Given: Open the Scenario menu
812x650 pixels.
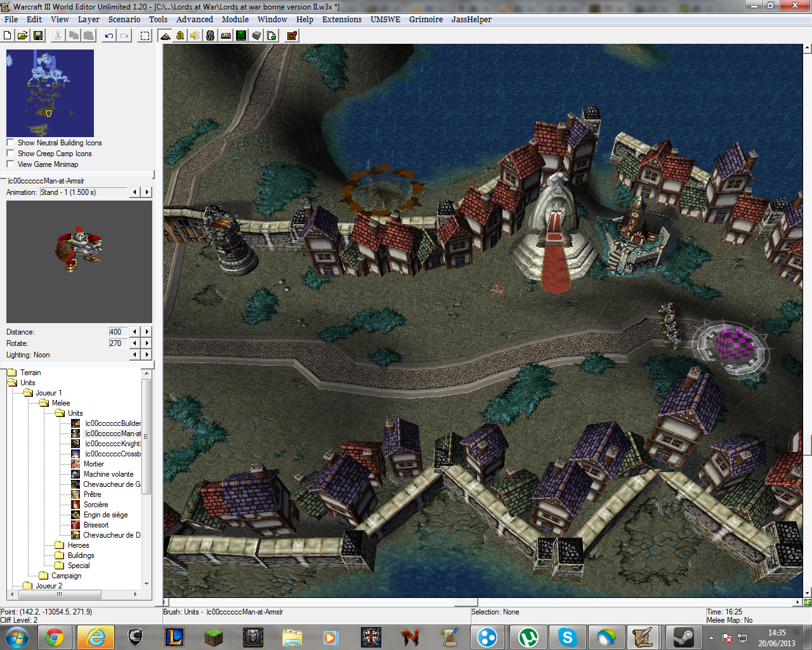Looking at the screenshot, I should pyautogui.click(x=124, y=19).
